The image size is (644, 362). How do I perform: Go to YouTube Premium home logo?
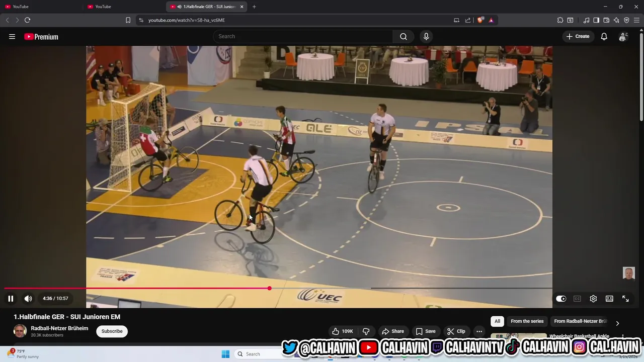tap(41, 37)
